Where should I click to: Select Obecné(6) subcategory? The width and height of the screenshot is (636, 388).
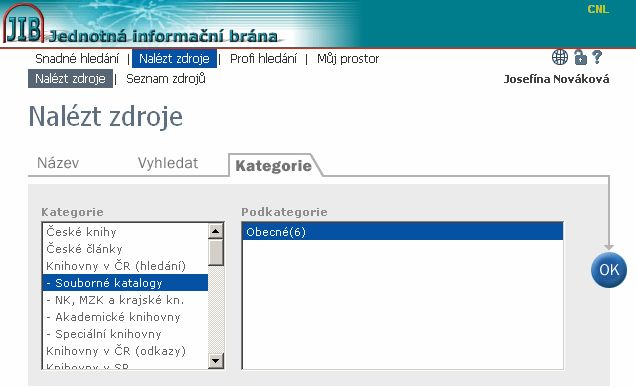coord(402,232)
